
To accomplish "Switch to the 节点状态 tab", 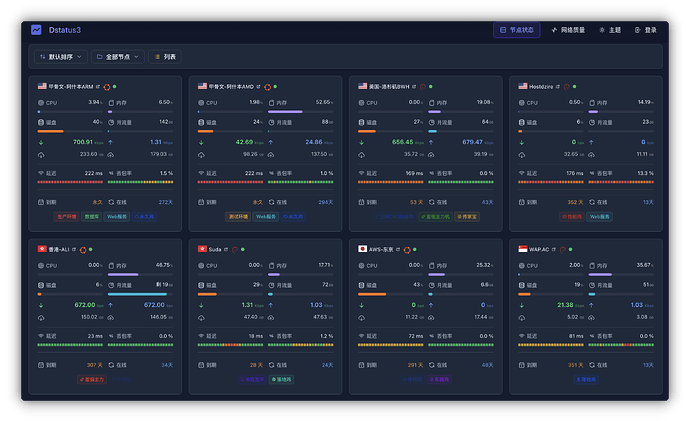I will (x=517, y=30).
